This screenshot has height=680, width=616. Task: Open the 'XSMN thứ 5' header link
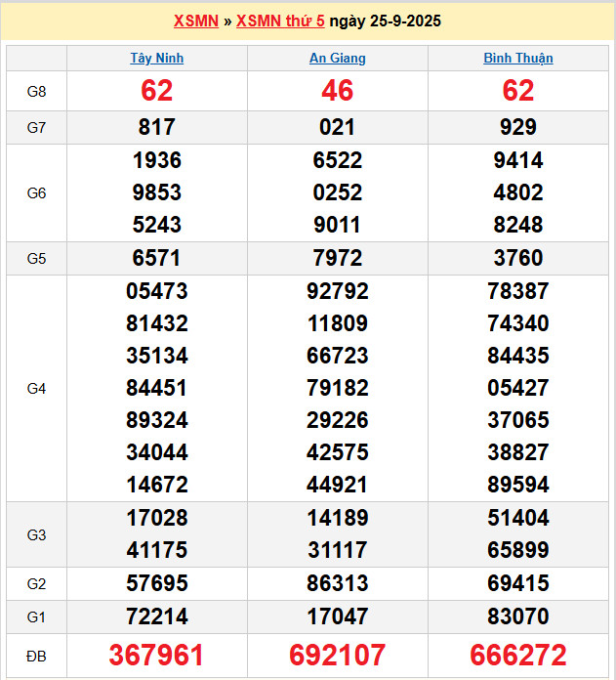[280, 21]
